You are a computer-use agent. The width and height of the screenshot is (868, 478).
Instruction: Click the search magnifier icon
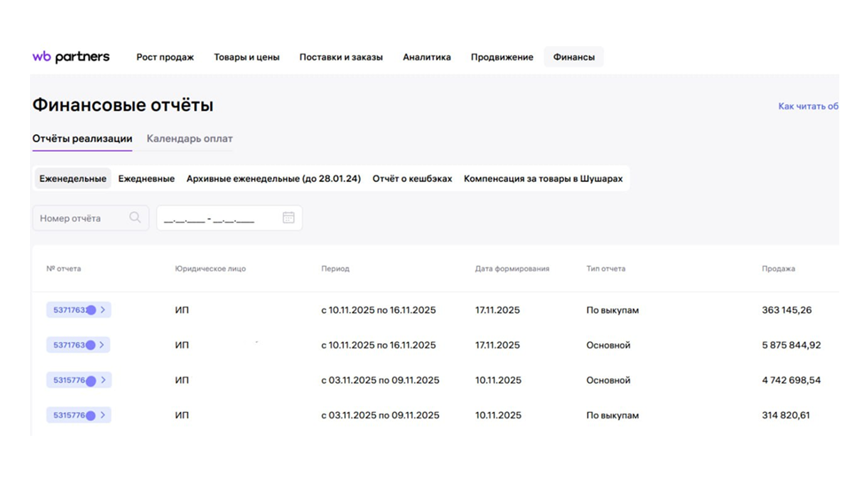[x=135, y=218]
